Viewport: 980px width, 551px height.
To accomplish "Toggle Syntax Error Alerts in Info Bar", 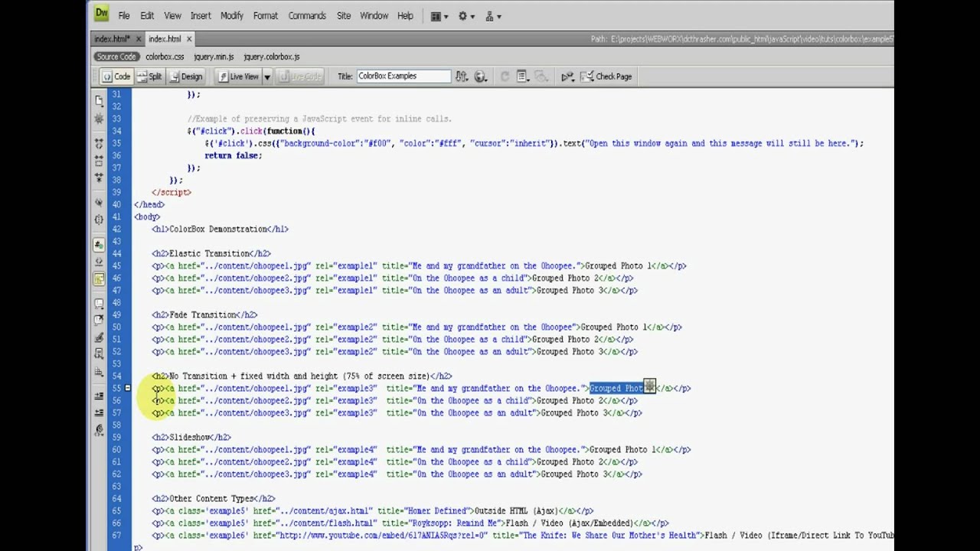I will click(x=99, y=279).
